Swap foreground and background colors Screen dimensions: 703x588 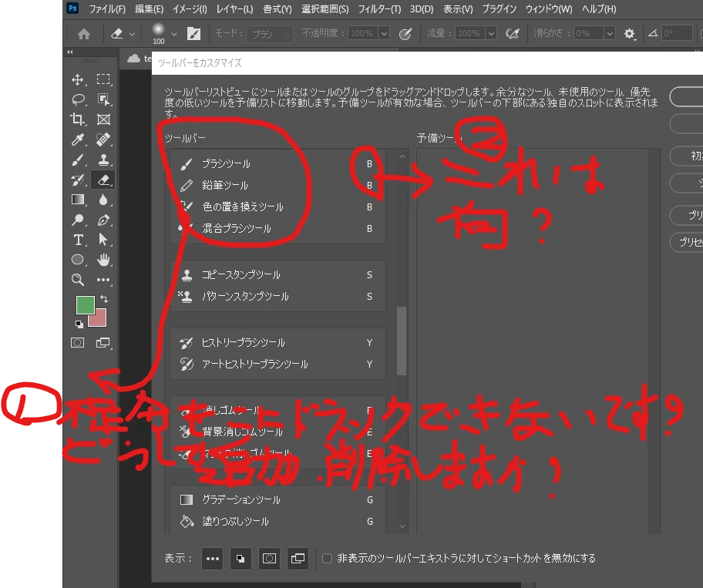coord(104,298)
